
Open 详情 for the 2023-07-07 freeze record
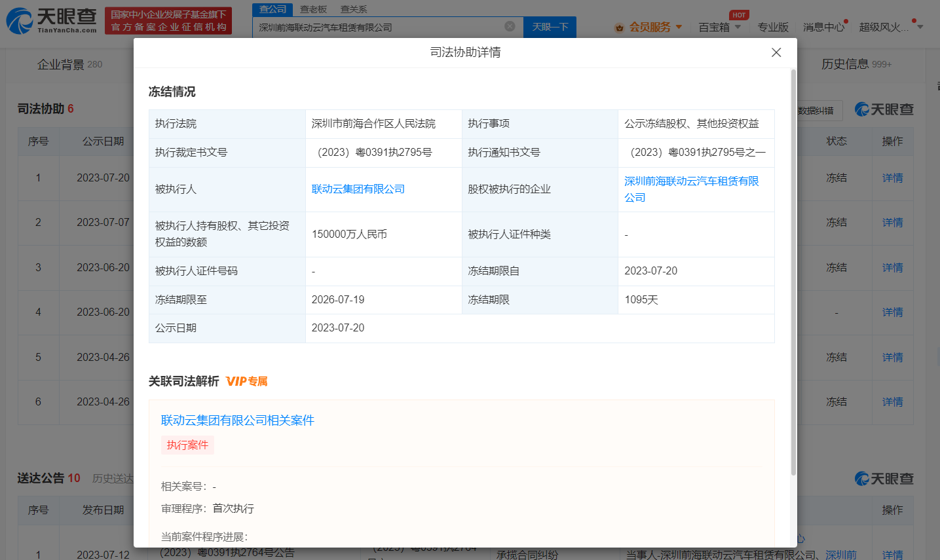click(x=892, y=223)
